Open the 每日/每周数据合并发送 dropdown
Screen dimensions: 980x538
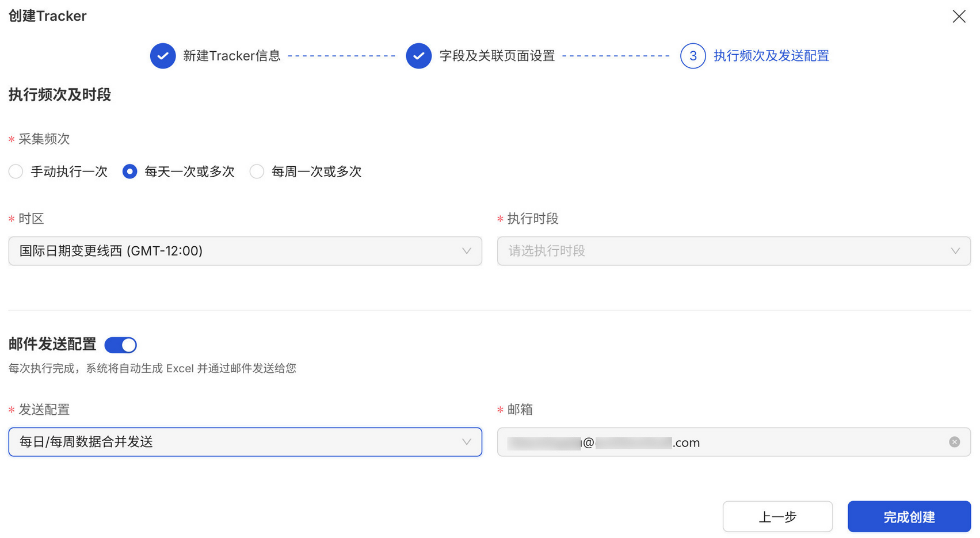coord(230,442)
